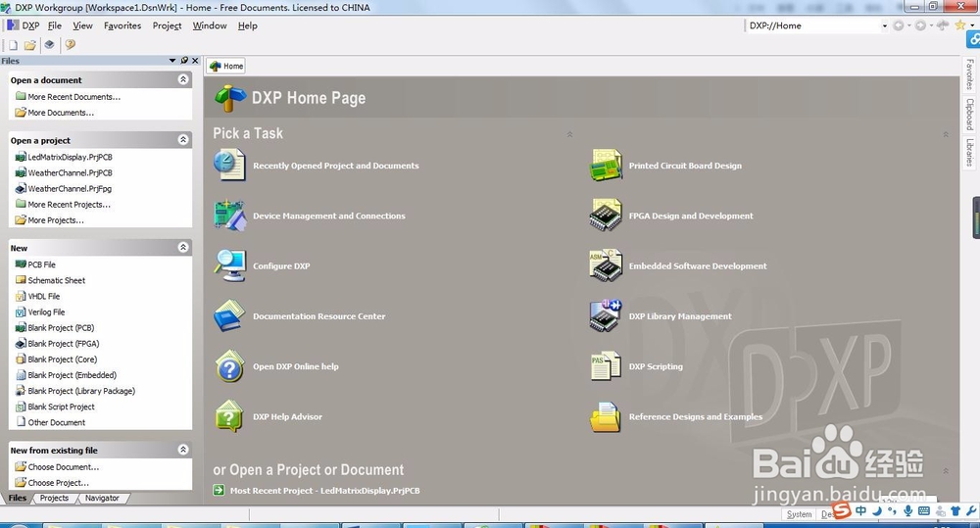Open the Project menu
The height and width of the screenshot is (528, 980).
tap(167, 25)
